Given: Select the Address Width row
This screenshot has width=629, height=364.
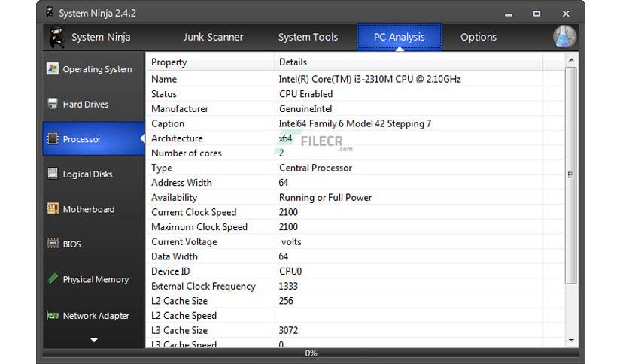Looking at the screenshot, I should click(355, 183).
